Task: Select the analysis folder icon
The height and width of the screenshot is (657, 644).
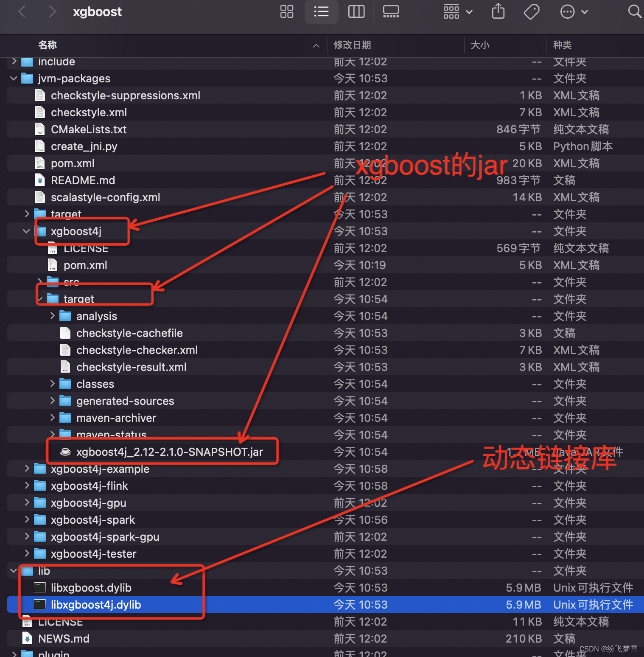Action: click(x=65, y=316)
